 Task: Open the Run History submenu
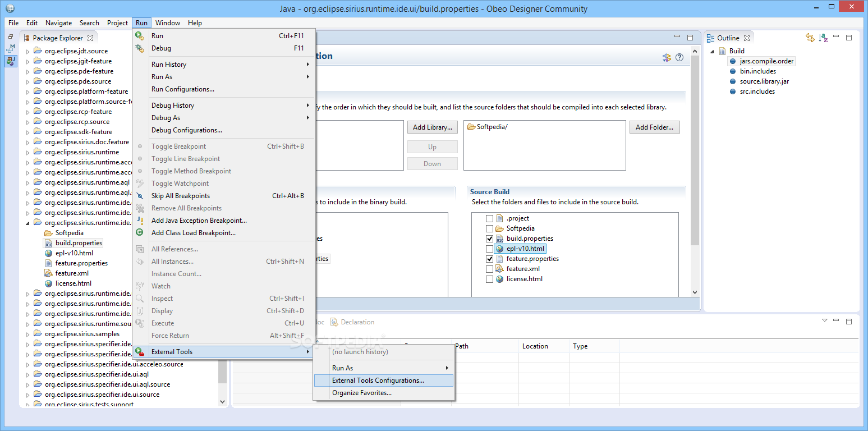click(x=224, y=65)
